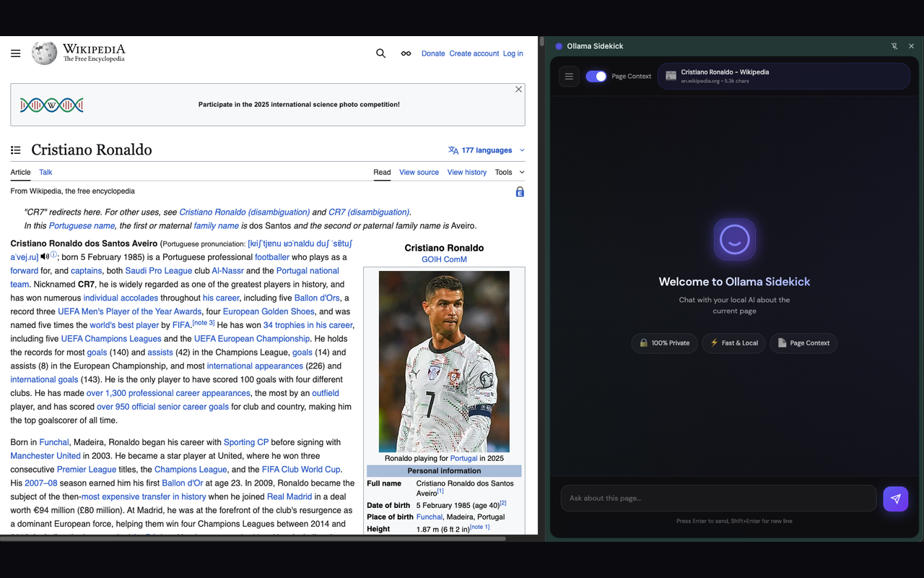924x578 pixels.
Task: Open Wikipedia search magnifier
Action: [381, 53]
